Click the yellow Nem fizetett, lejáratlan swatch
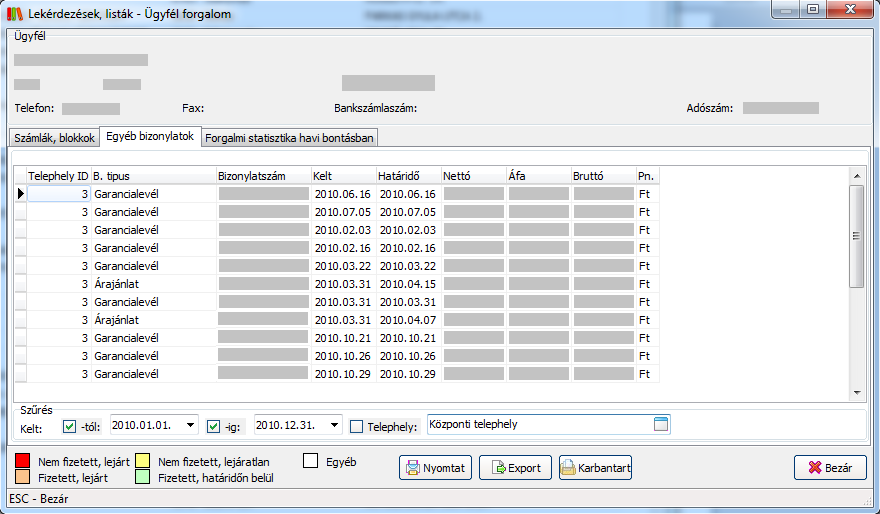This screenshot has height=514, width=880. [141, 462]
